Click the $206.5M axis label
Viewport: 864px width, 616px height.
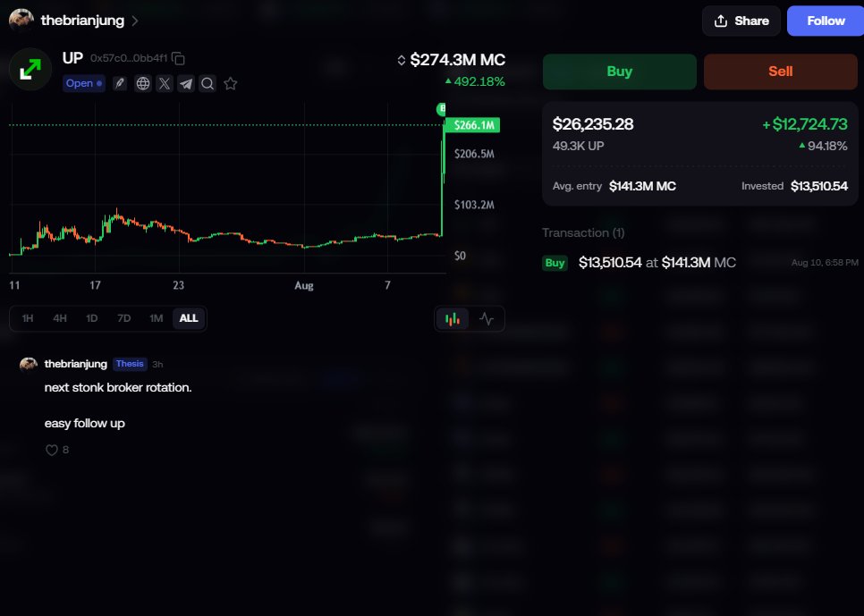(x=474, y=154)
